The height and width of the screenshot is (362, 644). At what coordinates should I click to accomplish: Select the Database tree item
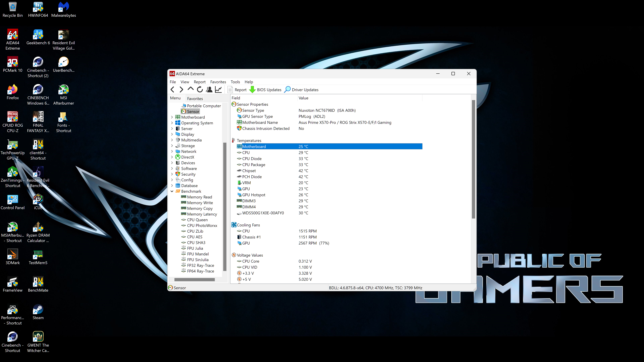[x=186, y=186]
